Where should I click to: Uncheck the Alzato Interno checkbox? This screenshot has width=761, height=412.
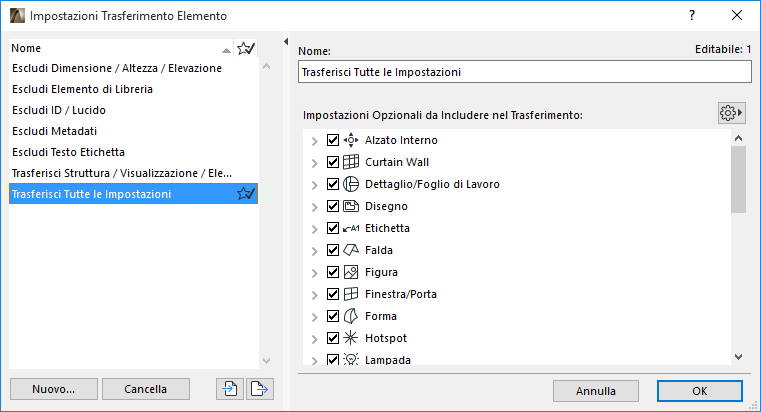334,140
